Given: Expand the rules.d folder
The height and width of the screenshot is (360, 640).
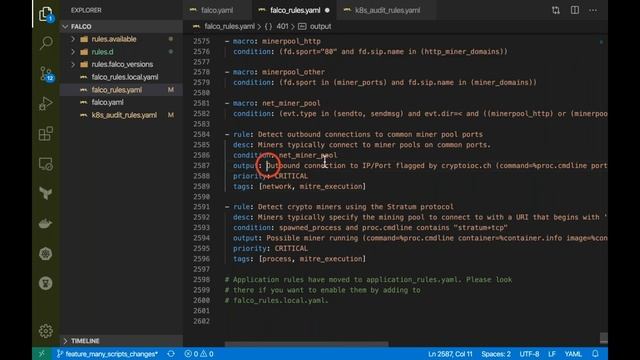Looking at the screenshot, I should coord(73,52).
